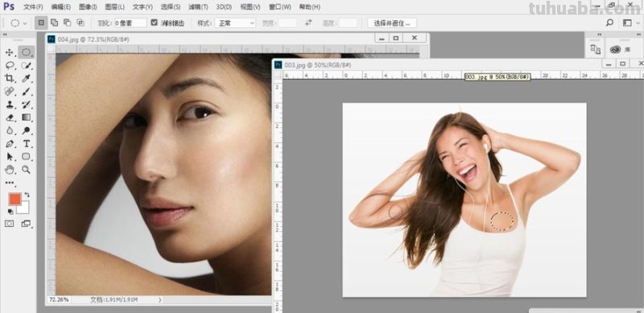Select the Eyedropper tool
644x313 pixels.
click(27, 78)
